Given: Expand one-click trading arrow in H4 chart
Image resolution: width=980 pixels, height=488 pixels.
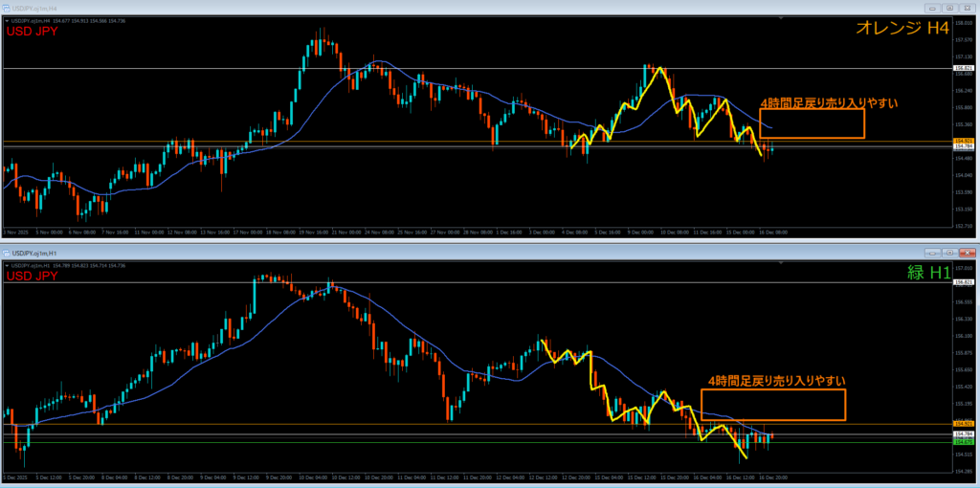Looking at the screenshot, I should [8, 21].
